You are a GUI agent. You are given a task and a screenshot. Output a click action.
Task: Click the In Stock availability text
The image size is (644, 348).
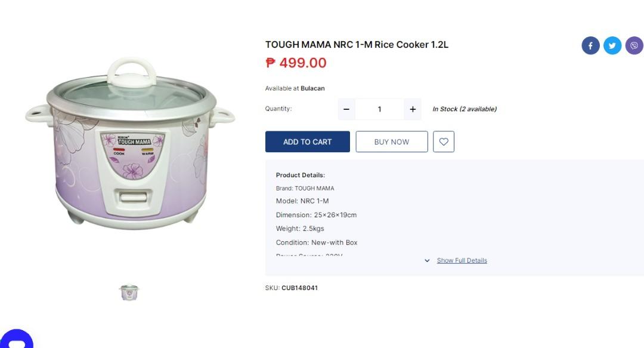point(465,109)
